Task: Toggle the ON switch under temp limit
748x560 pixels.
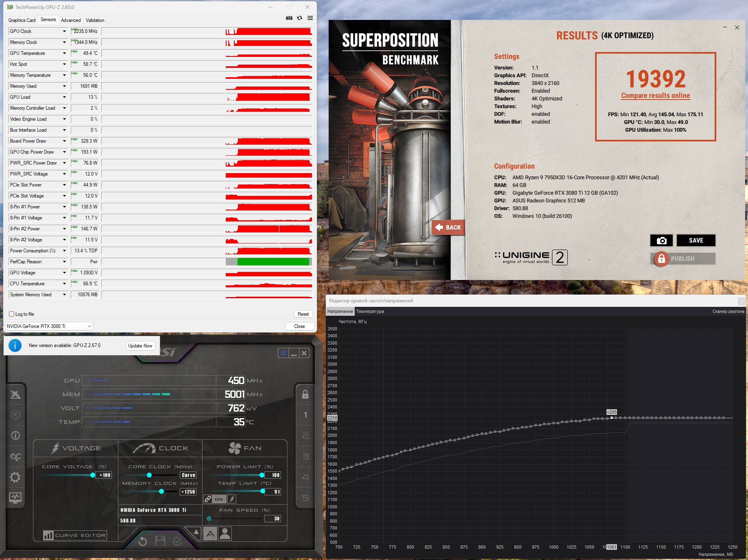Action: point(219,499)
